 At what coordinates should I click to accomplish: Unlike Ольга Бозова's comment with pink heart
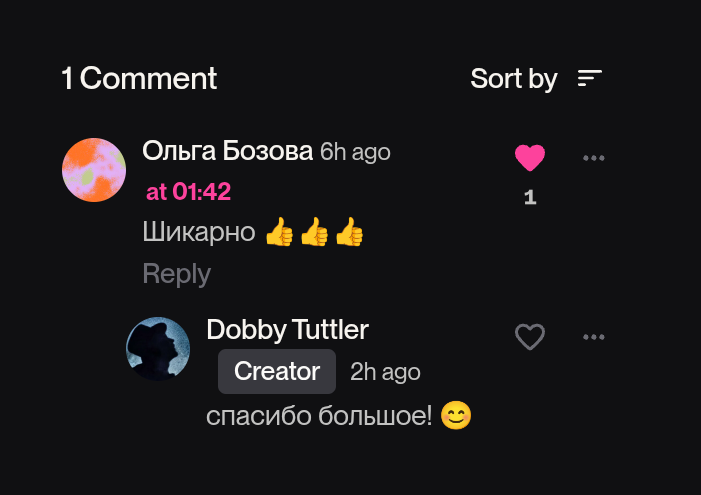[x=530, y=158]
